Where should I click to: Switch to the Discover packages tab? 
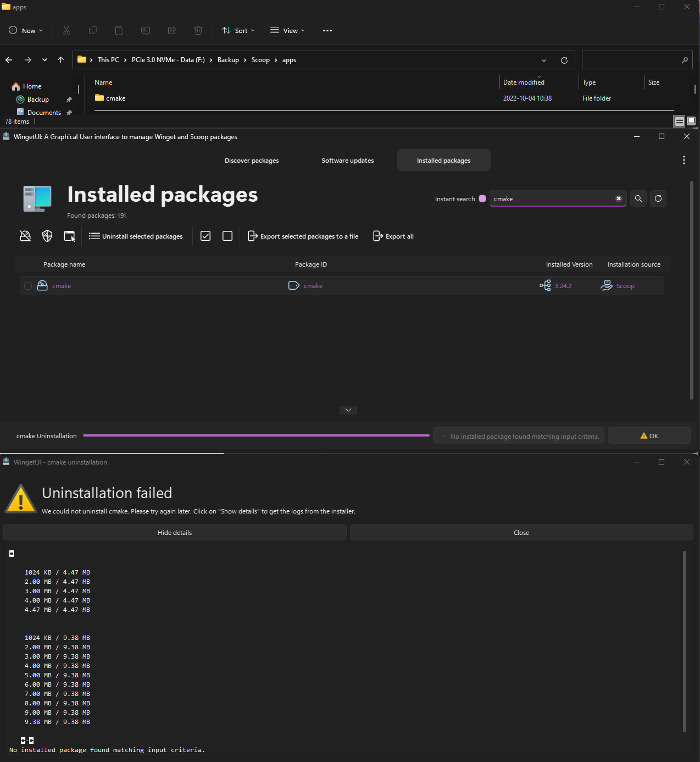coord(252,160)
